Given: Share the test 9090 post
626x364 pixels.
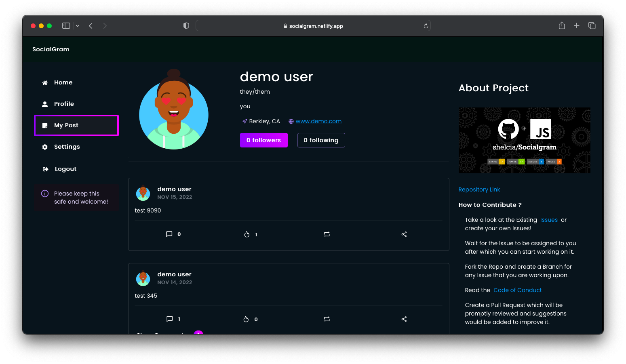Looking at the screenshot, I should (404, 234).
